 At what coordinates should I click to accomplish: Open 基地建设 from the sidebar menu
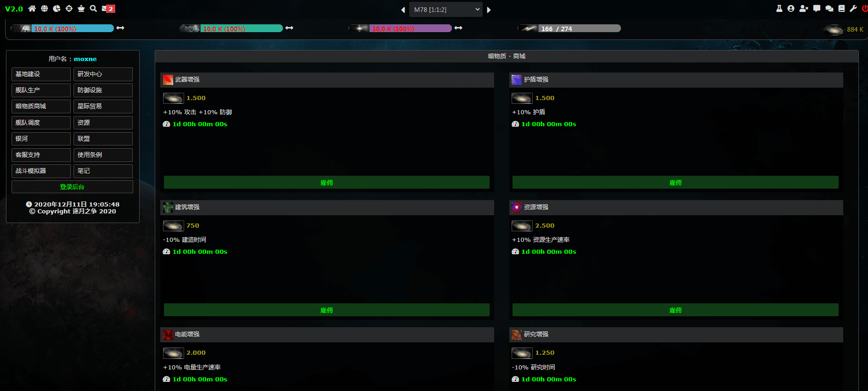41,74
